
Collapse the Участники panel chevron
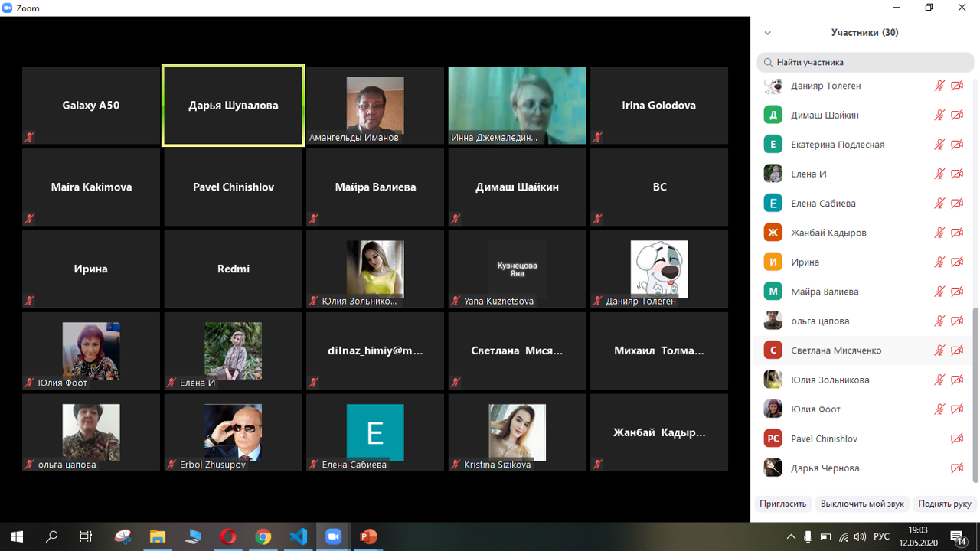767,33
